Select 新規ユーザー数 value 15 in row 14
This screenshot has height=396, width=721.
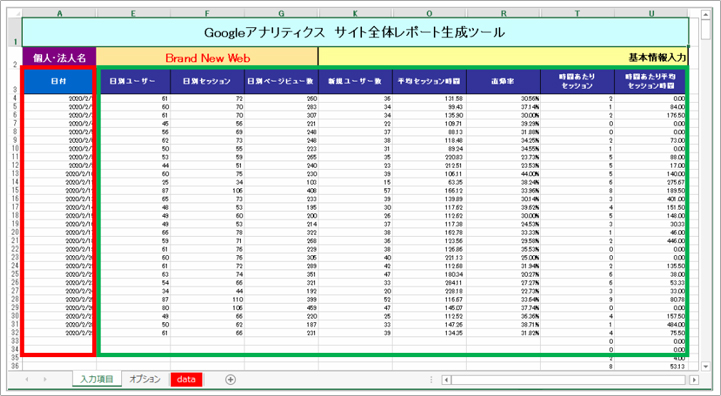click(x=355, y=182)
